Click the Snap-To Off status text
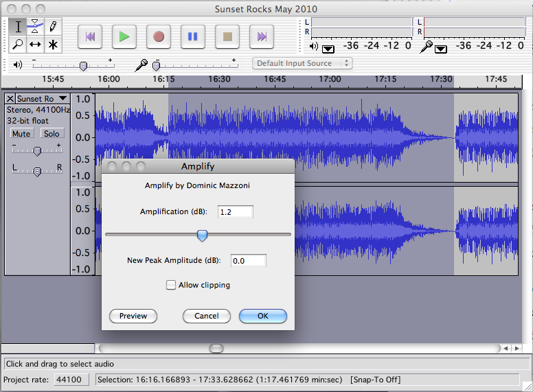Image resolution: width=533 pixels, height=392 pixels. click(x=376, y=380)
